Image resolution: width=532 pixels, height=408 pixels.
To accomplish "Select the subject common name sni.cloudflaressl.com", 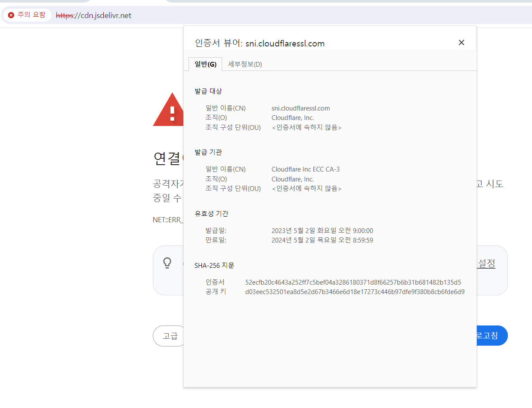I will [x=301, y=108].
